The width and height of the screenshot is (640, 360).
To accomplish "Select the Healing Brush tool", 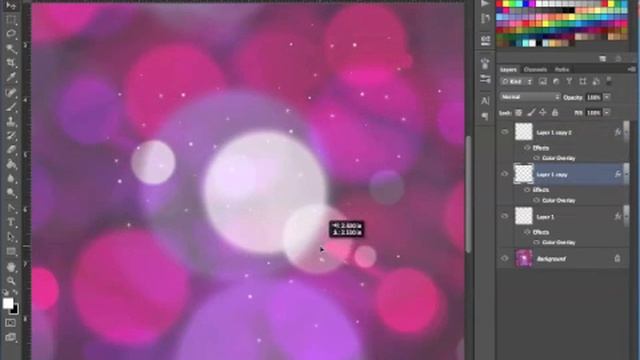I will 11,92.
